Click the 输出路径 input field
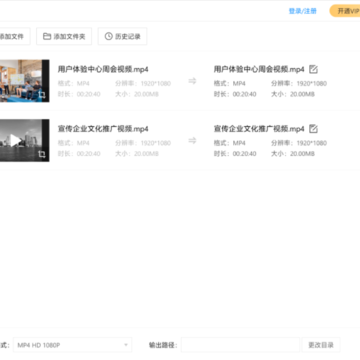The width and height of the screenshot is (360, 360). tap(240, 345)
